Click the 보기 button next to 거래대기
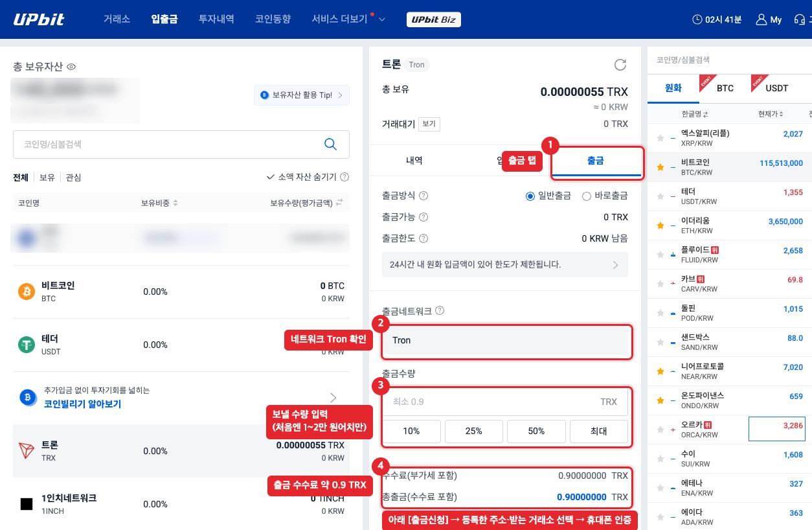Viewport: 812px width, 530px height. (429, 124)
